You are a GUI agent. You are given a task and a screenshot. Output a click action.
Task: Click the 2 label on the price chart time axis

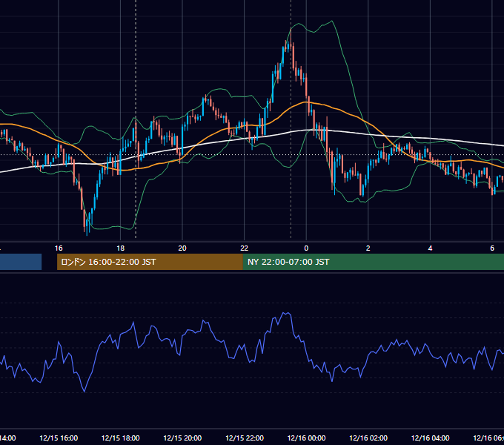(x=368, y=248)
